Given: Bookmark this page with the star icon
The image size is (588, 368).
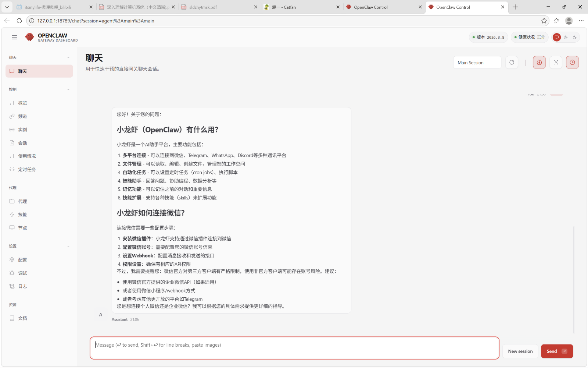Looking at the screenshot, I should tap(544, 21).
